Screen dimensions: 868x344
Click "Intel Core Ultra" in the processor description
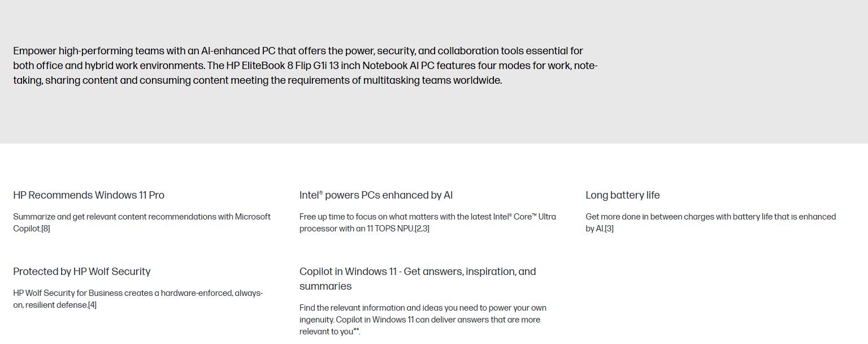point(524,217)
